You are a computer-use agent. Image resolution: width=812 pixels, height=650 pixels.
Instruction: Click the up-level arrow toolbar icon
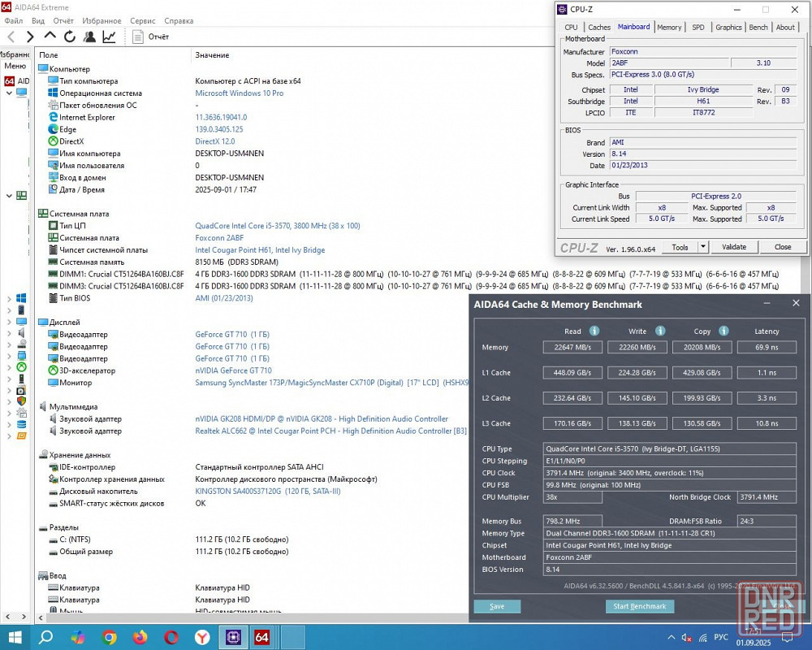tap(50, 37)
